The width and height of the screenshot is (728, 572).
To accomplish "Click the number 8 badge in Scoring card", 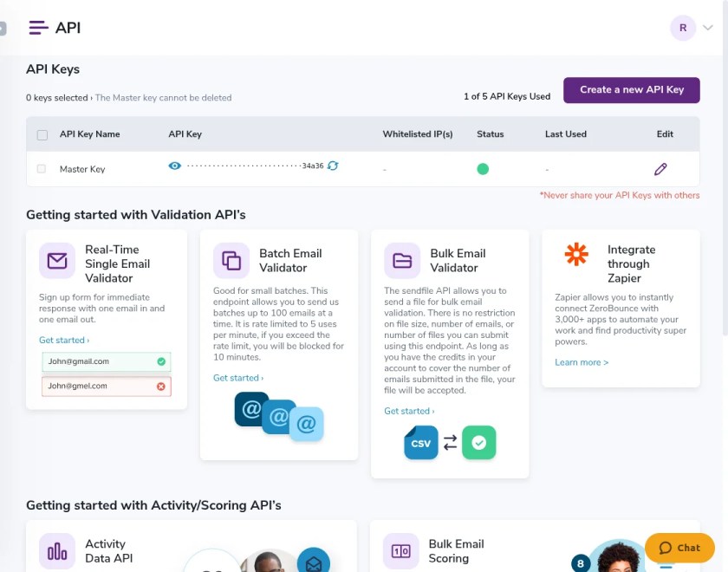I will pos(581,563).
